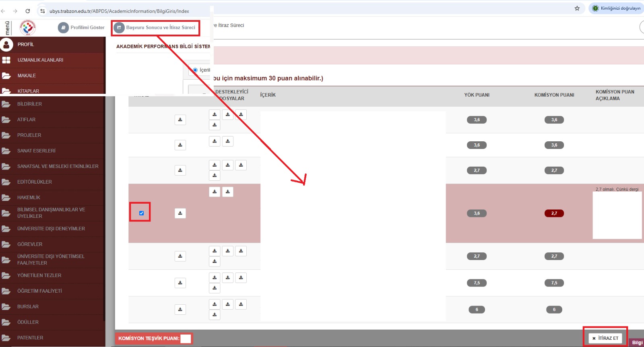Download first supporting file in score 6 row
Image resolution: width=644 pixels, height=347 pixels.
pos(215,304)
